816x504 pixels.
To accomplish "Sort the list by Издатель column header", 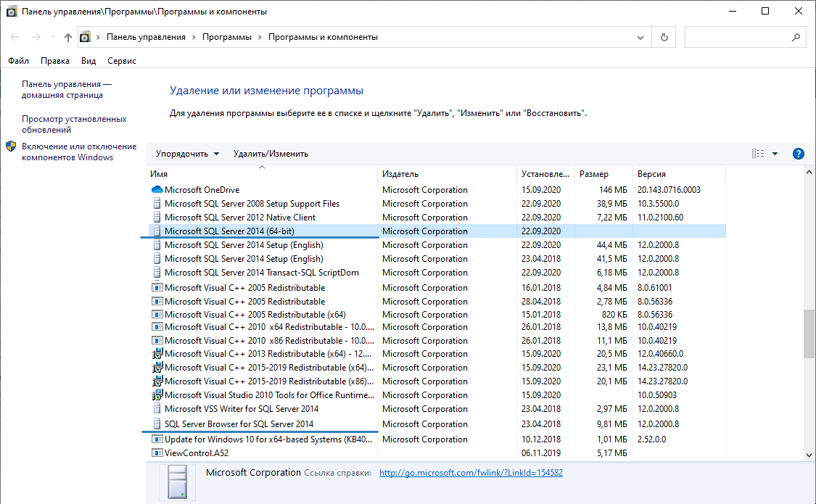I will click(400, 174).
